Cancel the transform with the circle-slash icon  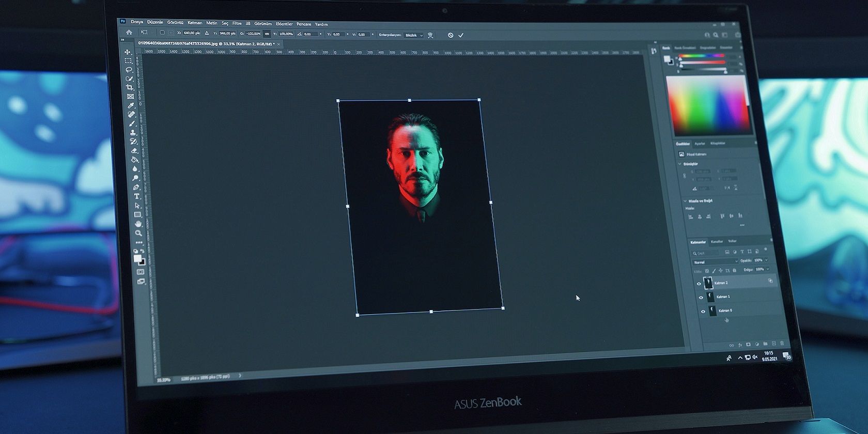tap(451, 35)
